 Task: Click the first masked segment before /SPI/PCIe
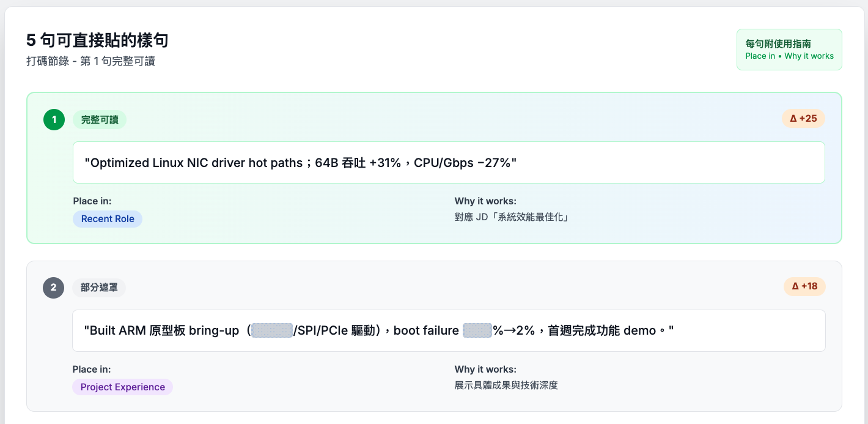[x=271, y=331]
